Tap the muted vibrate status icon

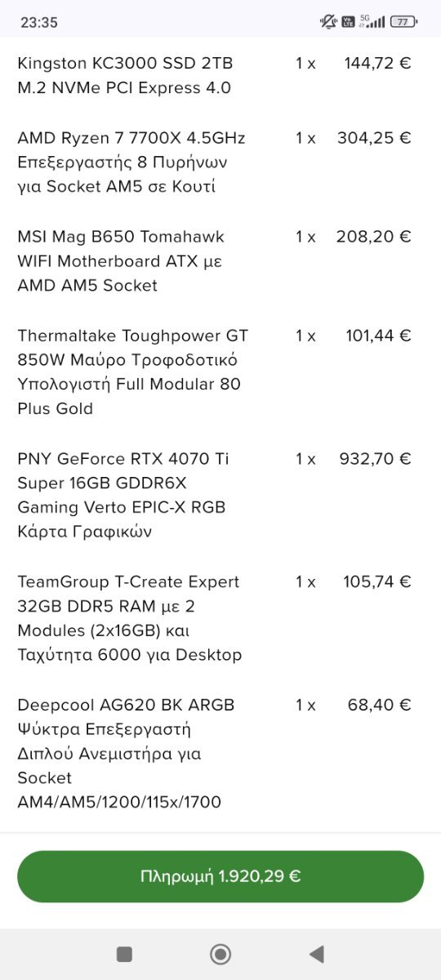coord(328,22)
